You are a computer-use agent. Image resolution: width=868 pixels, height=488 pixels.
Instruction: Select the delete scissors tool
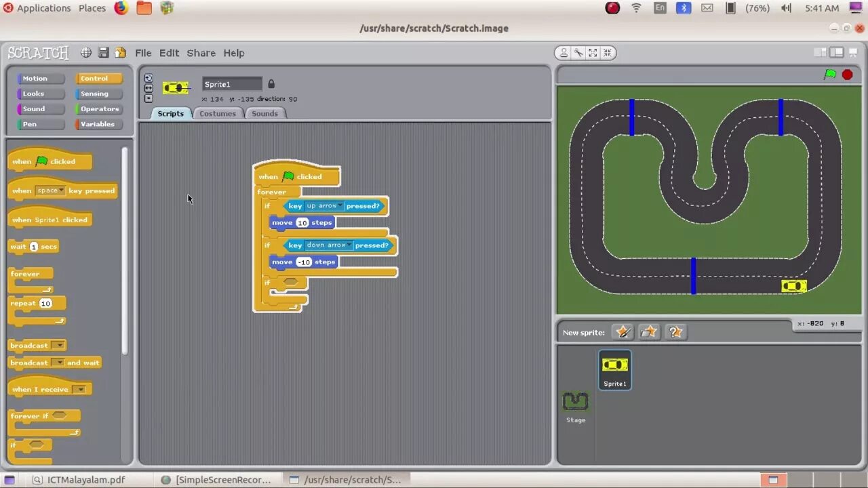(x=578, y=53)
